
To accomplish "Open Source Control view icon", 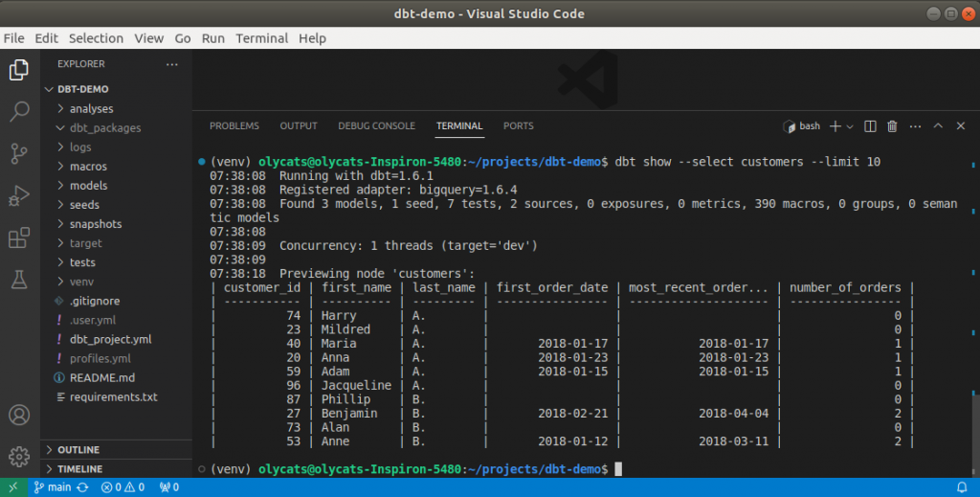I will tap(19, 154).
